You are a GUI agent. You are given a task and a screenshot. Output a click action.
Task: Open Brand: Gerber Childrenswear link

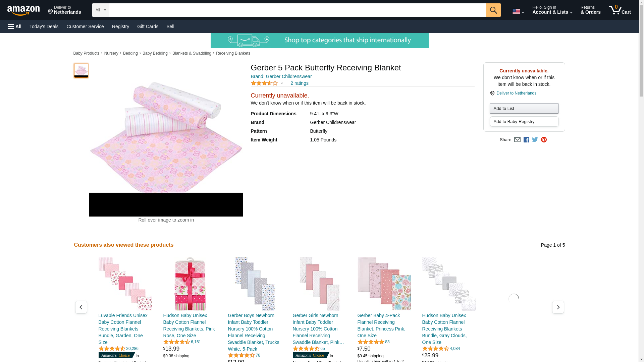pos(281,76)
